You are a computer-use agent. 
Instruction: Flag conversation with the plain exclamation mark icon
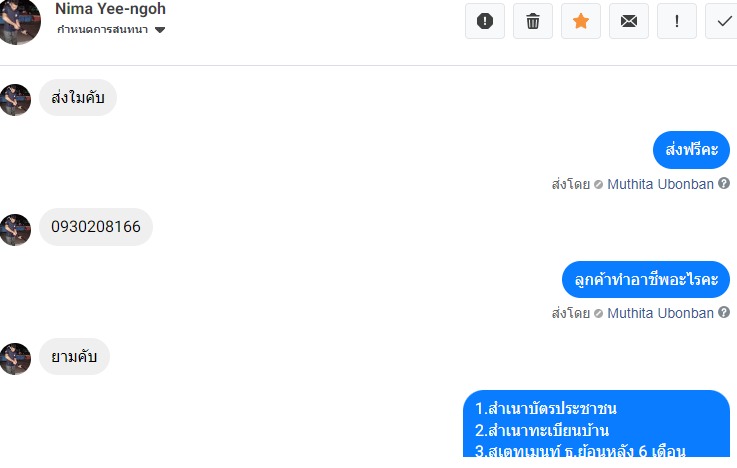tap(677, 21)
